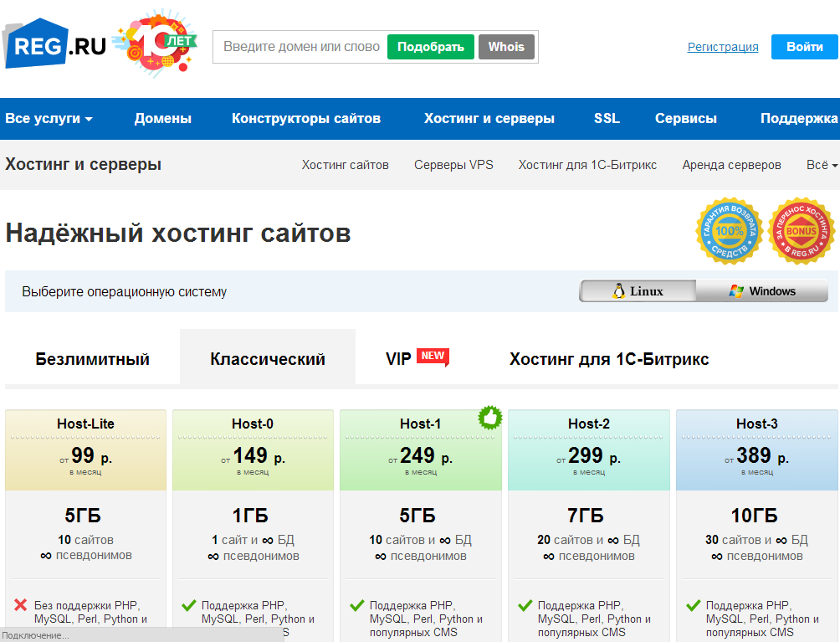Click the Войти login button
Image resolution: width=840 pixels, height=642 pixels.
tap(805, 47)
